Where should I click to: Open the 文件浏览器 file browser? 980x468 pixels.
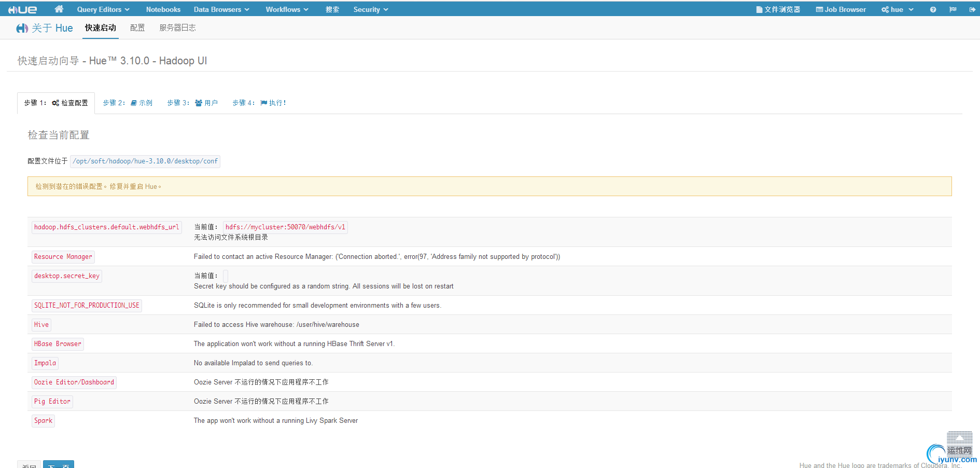tap(778, 9)
